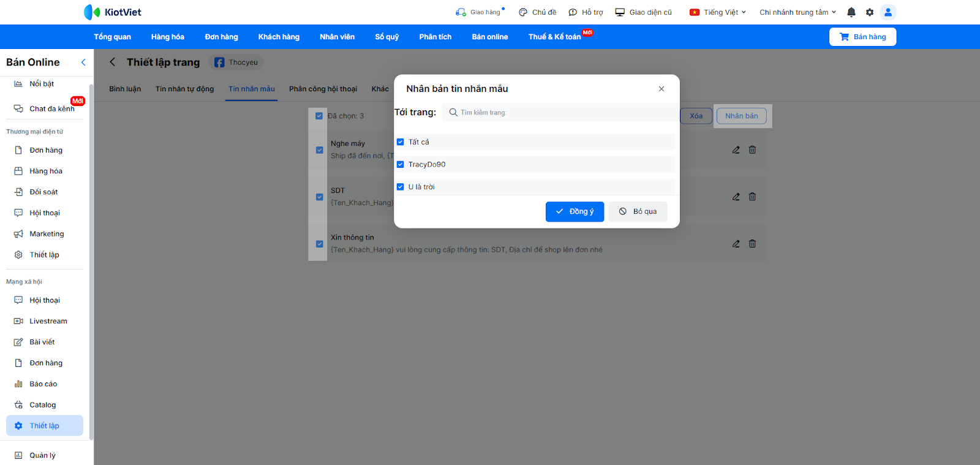Click the Xóa button
The image size is (980, 465).
click(696, 116)
